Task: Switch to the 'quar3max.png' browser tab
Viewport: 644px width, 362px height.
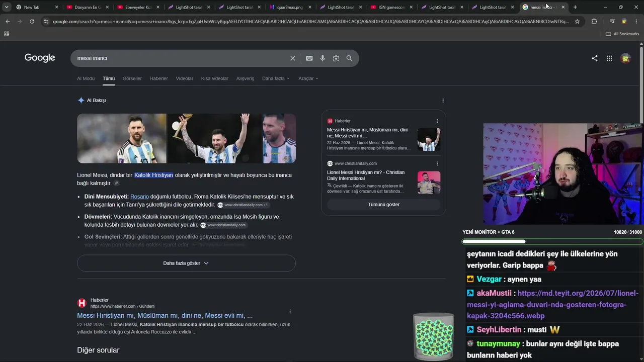Action: (289, 7)
